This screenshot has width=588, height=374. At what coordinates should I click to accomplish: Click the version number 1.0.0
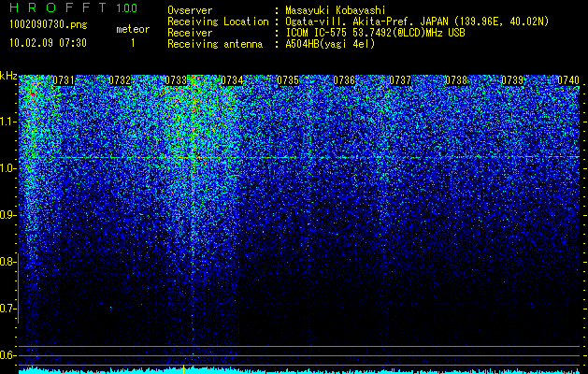click(x=127, y=8)
